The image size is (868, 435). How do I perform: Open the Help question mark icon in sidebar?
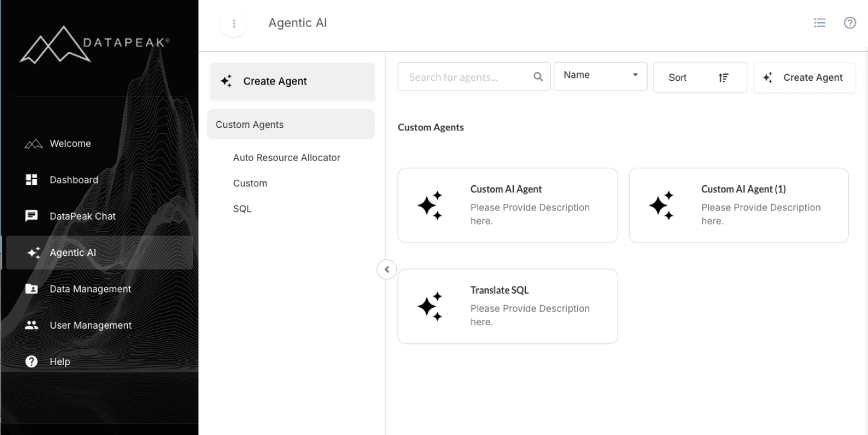point(31,361)
